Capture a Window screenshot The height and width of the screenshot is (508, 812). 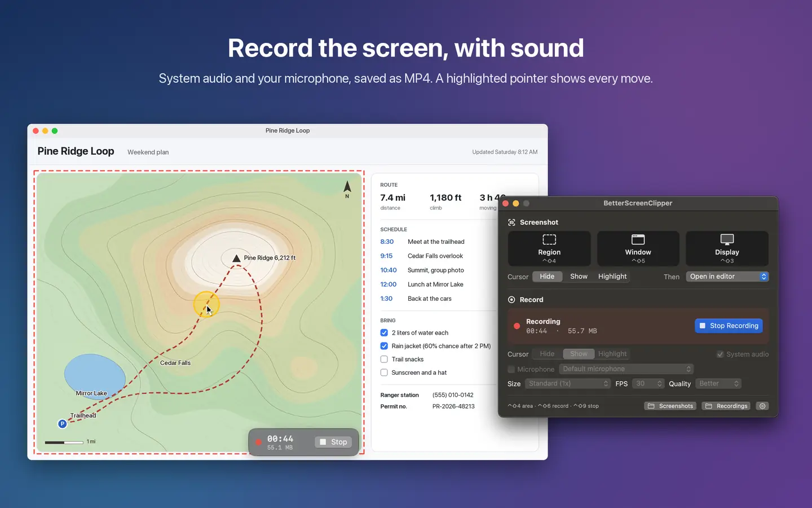[x=638, y=248]
